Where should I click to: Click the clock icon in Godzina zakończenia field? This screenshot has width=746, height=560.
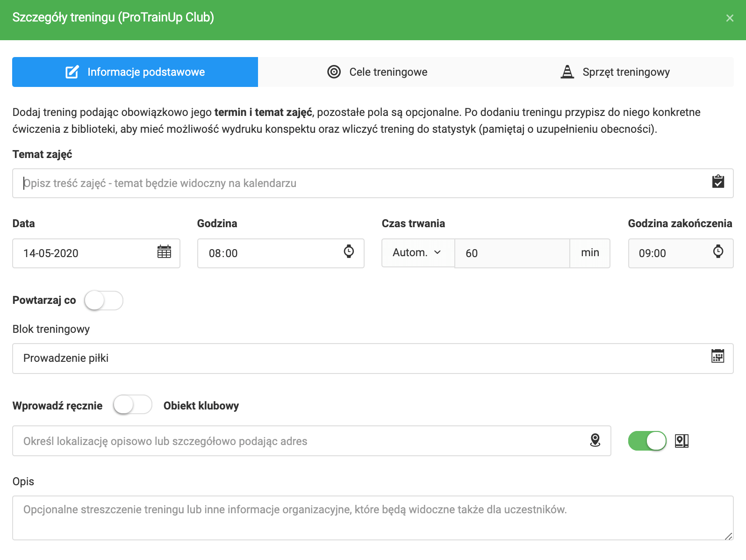[718, 251]
